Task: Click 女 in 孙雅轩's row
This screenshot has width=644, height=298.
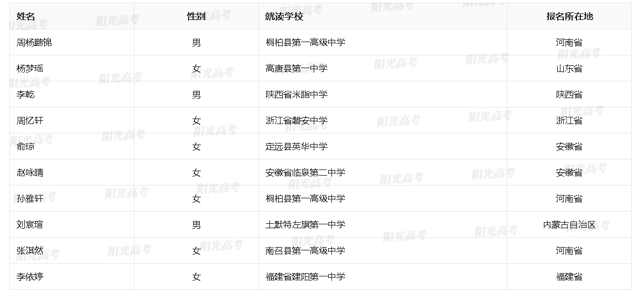Action: pos(196,198)
